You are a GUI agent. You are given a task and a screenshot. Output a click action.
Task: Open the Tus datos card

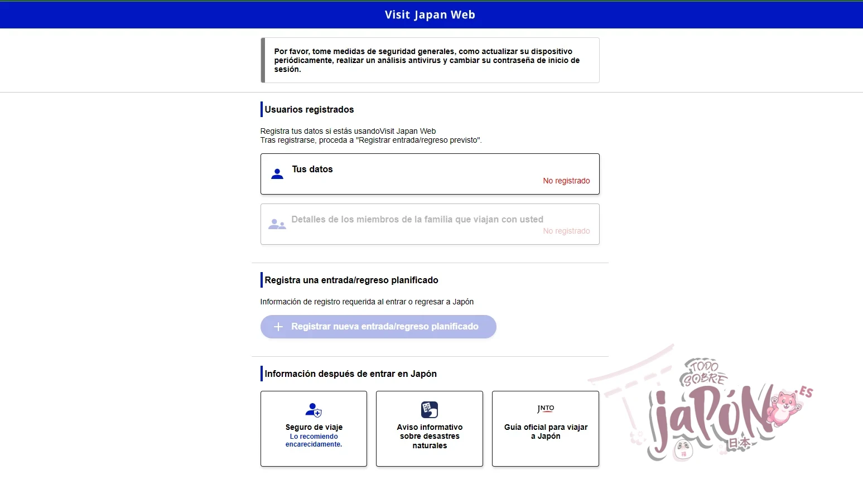(x=430, y=174)
